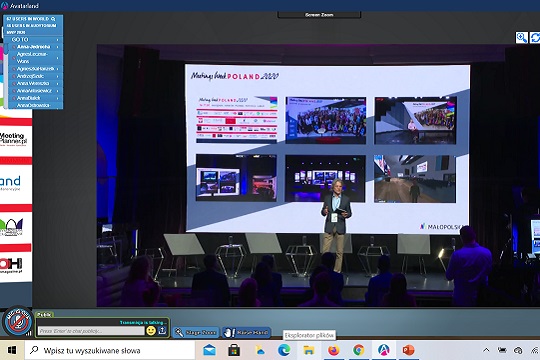Open the Windows Start menu
Viewport: 540px width, 360px height.
(x=12, y=350)
